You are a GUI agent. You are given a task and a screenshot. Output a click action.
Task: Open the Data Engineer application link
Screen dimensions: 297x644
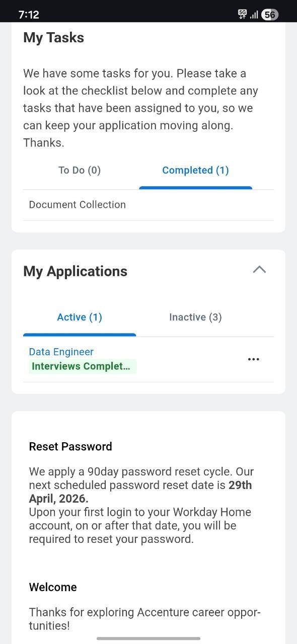tap(61, 352)
